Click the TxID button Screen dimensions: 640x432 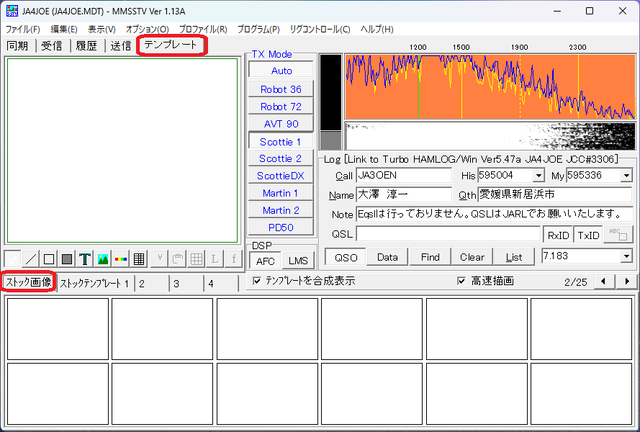588,235
